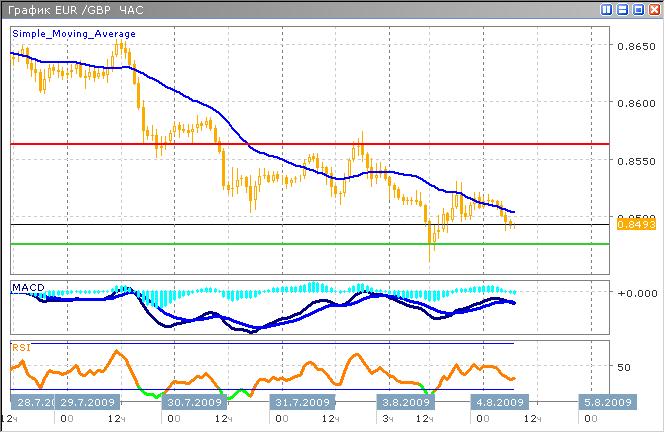The width and height of the screenshot is (665, 433).
Task: Click the orange current price tag 0.8493
Action: pyautogui.click(x=636, y=225)
